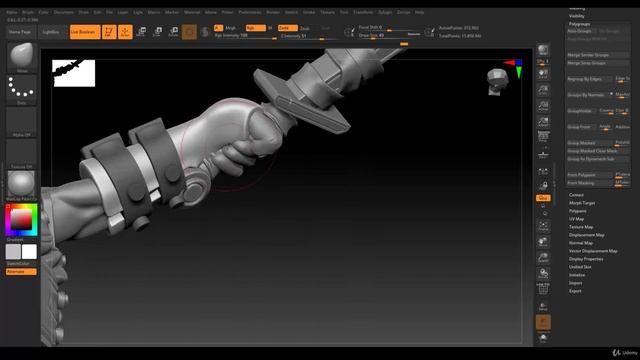Toggle the Live Boolean button
This screenshot has width=640, height=360.
pyautogui.click(x=85, y=32)
